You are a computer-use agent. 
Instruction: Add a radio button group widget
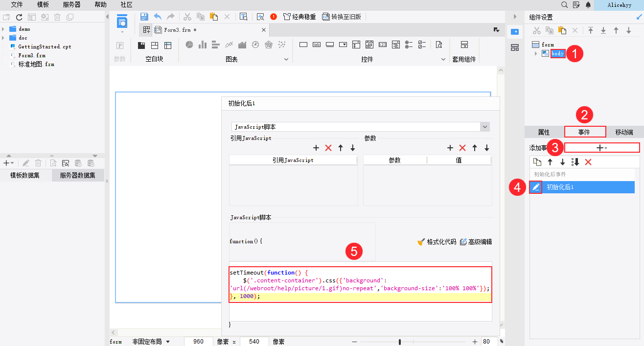[410, 45]
